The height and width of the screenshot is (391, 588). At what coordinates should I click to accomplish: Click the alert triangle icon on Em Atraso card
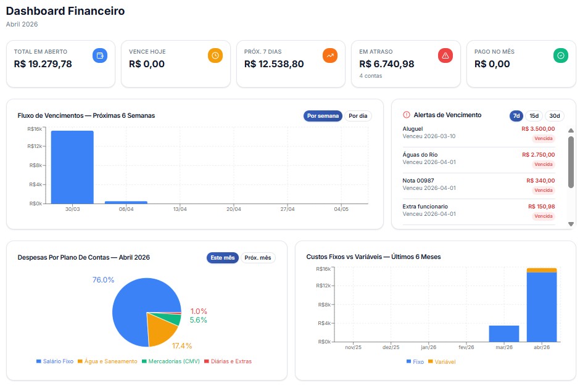pyautogui.click(x=445, y=55)
